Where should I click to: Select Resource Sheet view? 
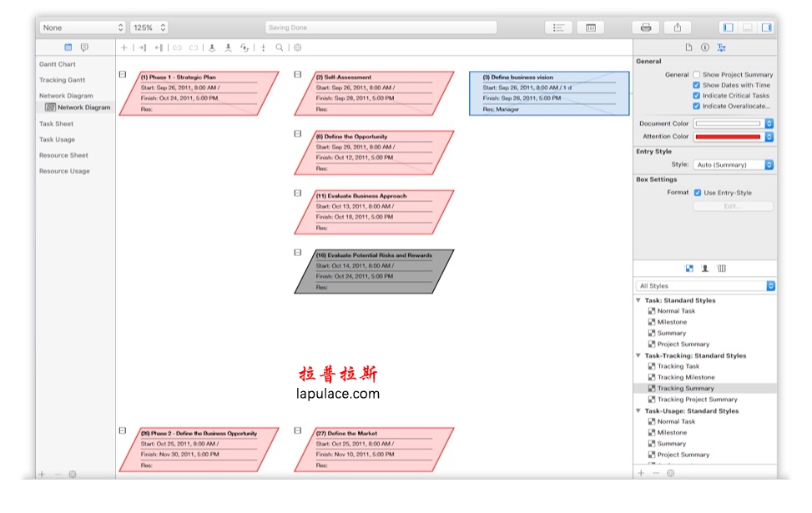[x=63, y=155]
